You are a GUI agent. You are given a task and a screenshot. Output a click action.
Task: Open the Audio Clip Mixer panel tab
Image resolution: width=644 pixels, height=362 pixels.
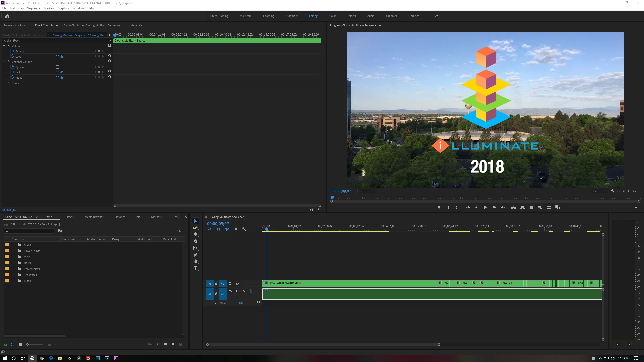[92, 25]
